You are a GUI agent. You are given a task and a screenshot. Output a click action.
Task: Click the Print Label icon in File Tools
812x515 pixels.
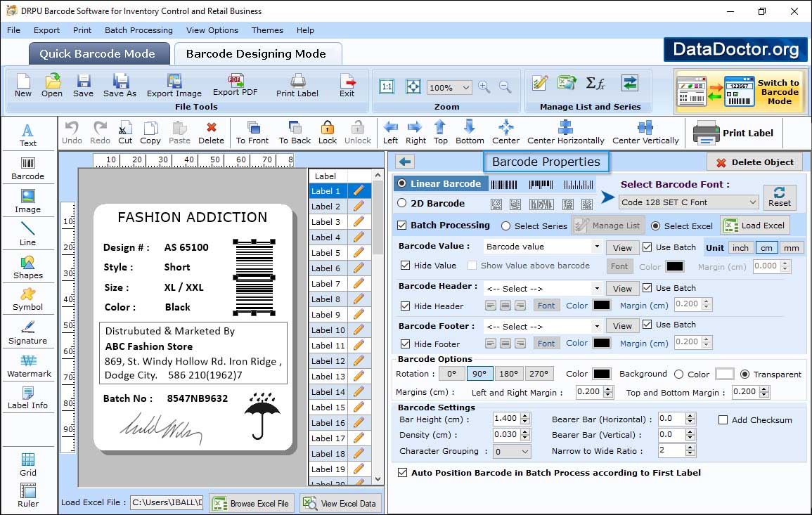[297, 86]
